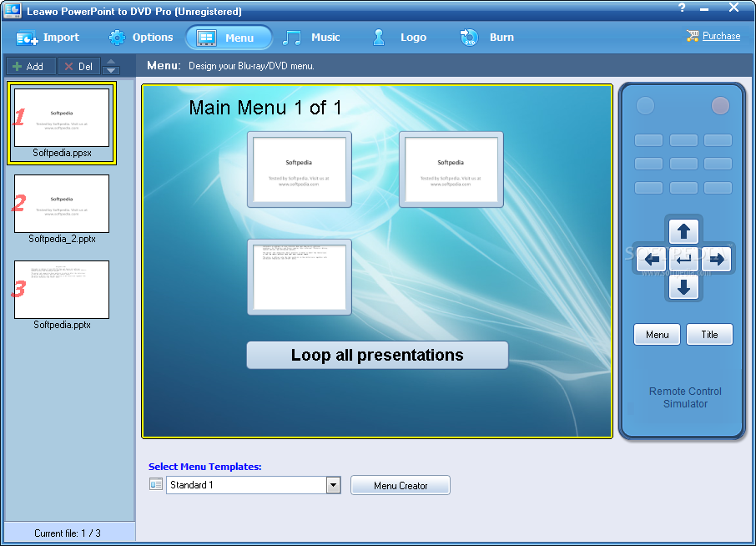
Task: Click the remote's up arrow
Action: (x=683, y=231)
